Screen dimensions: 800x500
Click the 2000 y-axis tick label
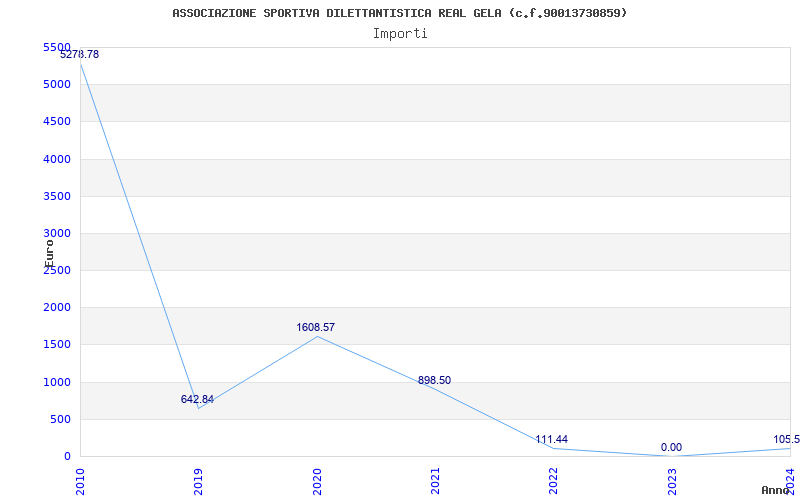[x=57, y=308]
